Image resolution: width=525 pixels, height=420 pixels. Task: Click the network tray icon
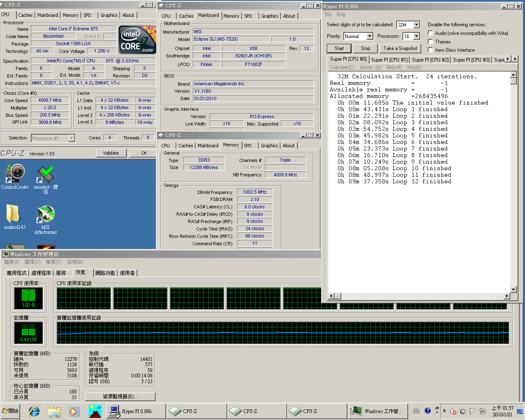click(x=483, y=411)
